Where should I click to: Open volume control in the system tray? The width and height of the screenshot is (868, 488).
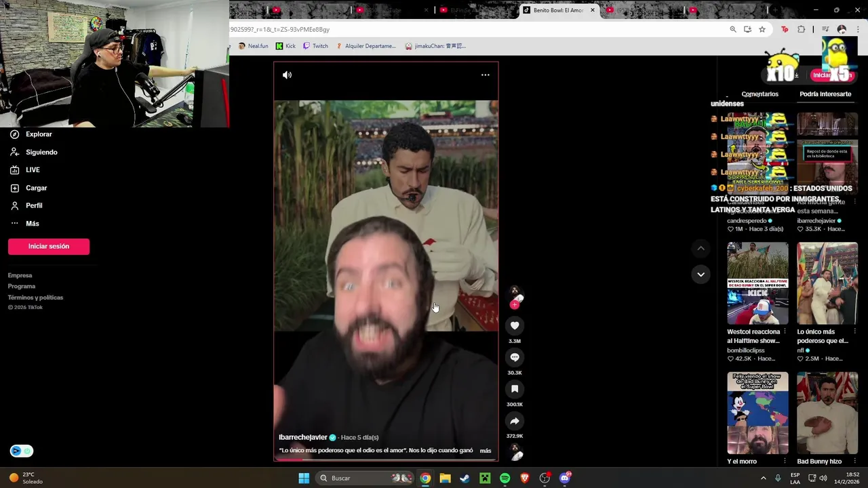(x=823, y=479)
